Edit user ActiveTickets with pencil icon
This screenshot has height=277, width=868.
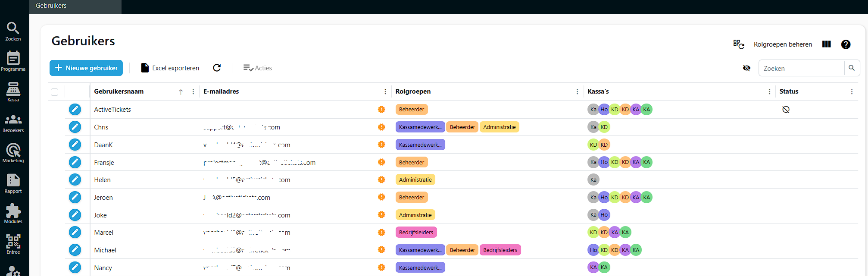point(75,109)
